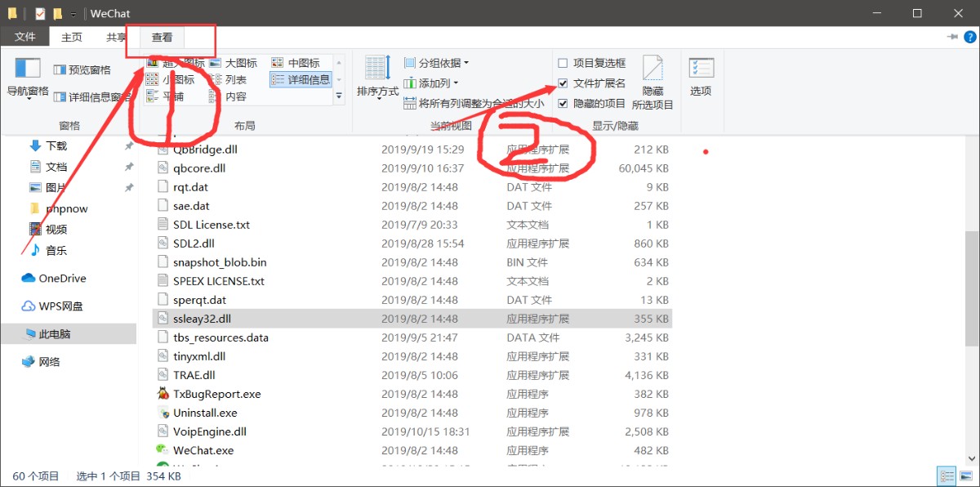Switch to Home (主页) ribbon tab
The height and width of the screenshot is (487, 980).
[72, 38]
